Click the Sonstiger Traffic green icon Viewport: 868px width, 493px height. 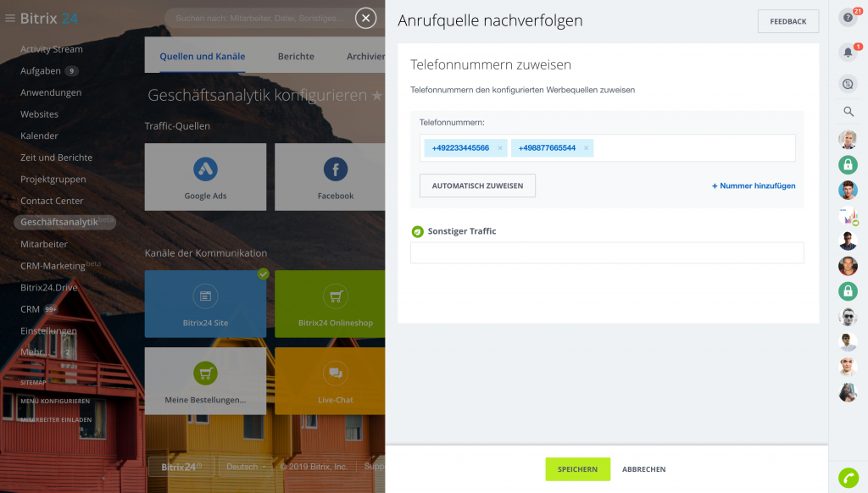point(417,231)
